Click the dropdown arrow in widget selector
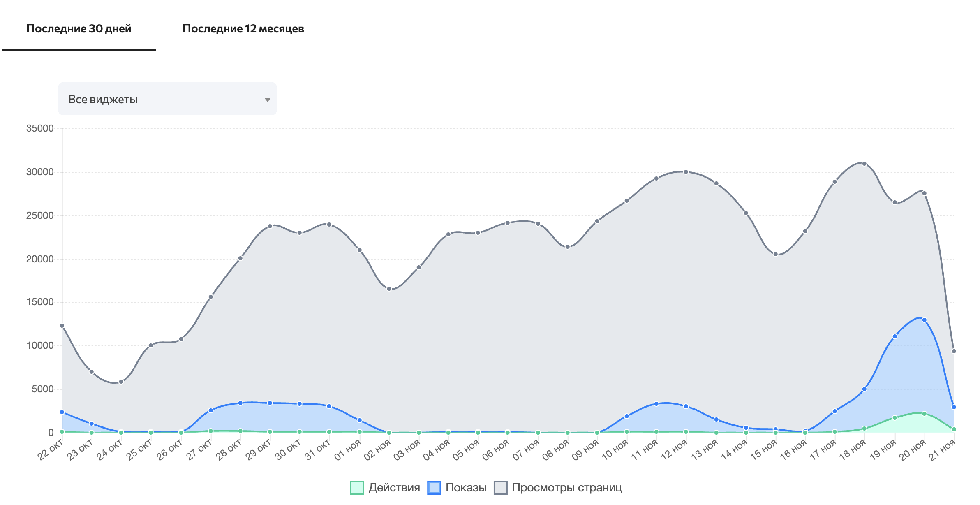 pos(268,100)
